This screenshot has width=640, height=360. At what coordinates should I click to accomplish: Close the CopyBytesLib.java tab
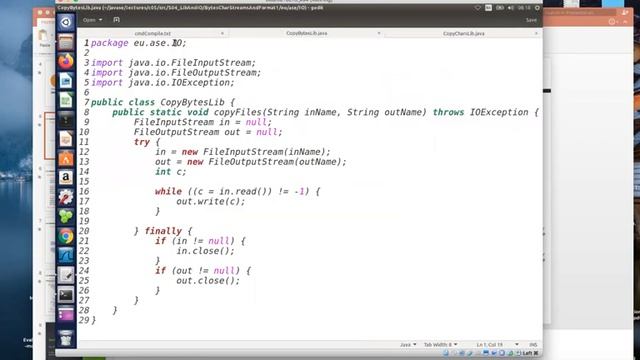[379, 33]
